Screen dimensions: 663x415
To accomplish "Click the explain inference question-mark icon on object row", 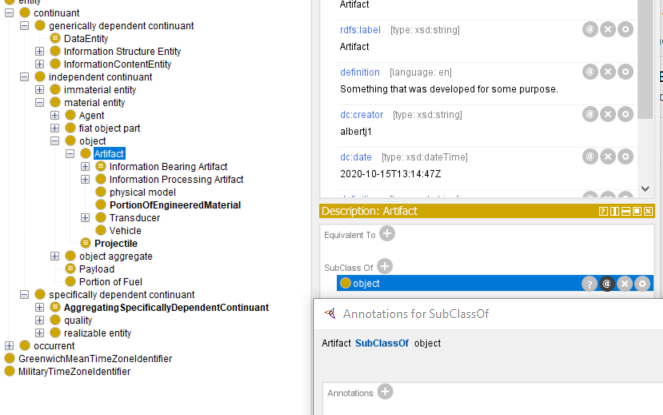I will (589, 284).
